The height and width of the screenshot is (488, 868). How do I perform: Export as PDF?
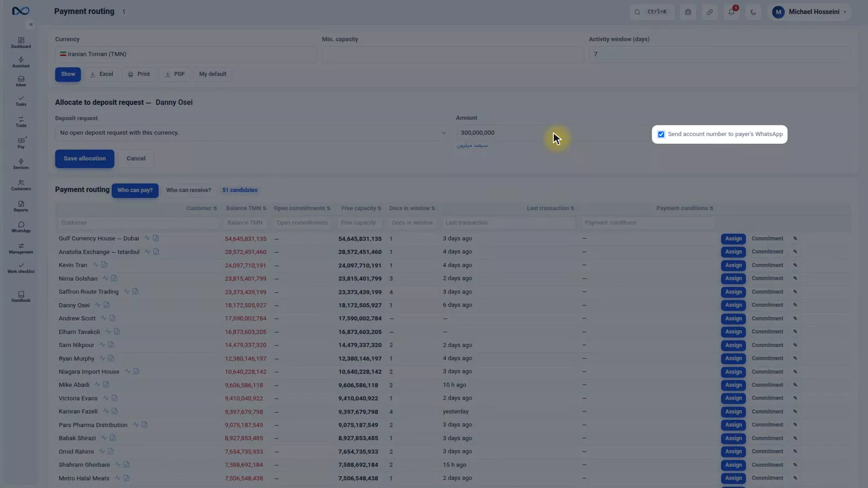coord(175,74)
